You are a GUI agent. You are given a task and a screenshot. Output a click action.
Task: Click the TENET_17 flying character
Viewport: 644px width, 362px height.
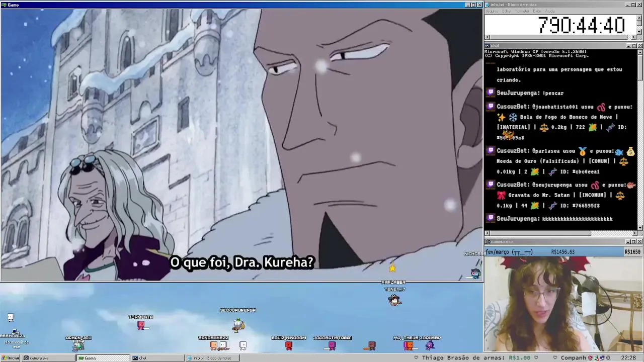coord(394,300)
